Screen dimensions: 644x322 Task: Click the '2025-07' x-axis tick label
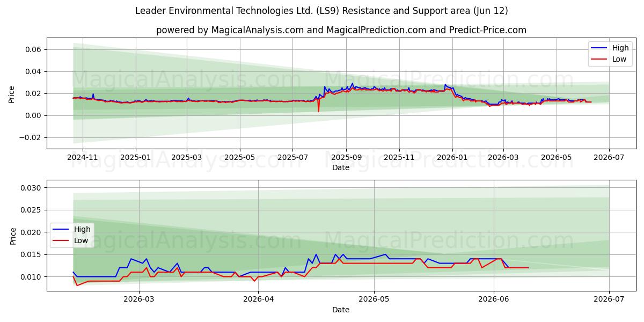point(292,158)
